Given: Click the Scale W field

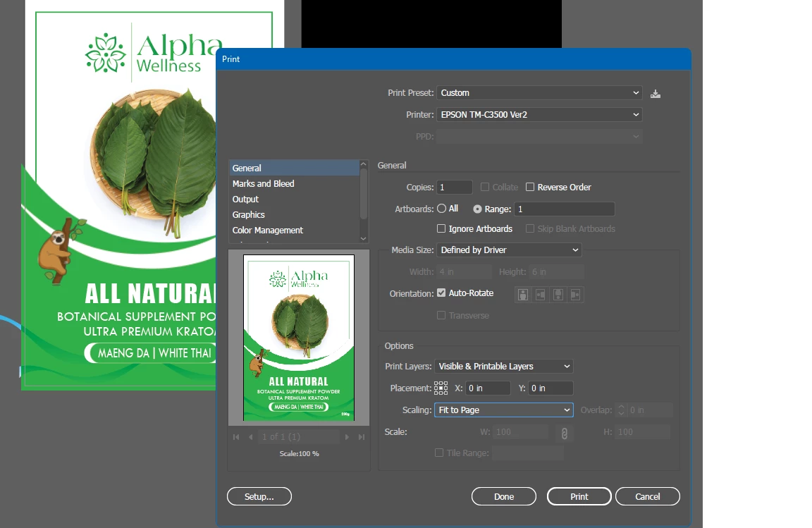Looking at the screenshot, I should 520,431.
